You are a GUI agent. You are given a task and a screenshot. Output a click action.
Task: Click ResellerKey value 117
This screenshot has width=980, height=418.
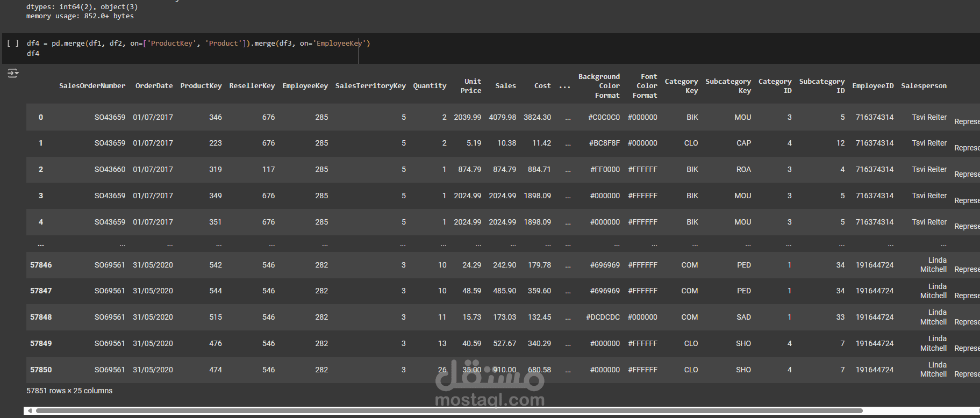click(268, 169)
